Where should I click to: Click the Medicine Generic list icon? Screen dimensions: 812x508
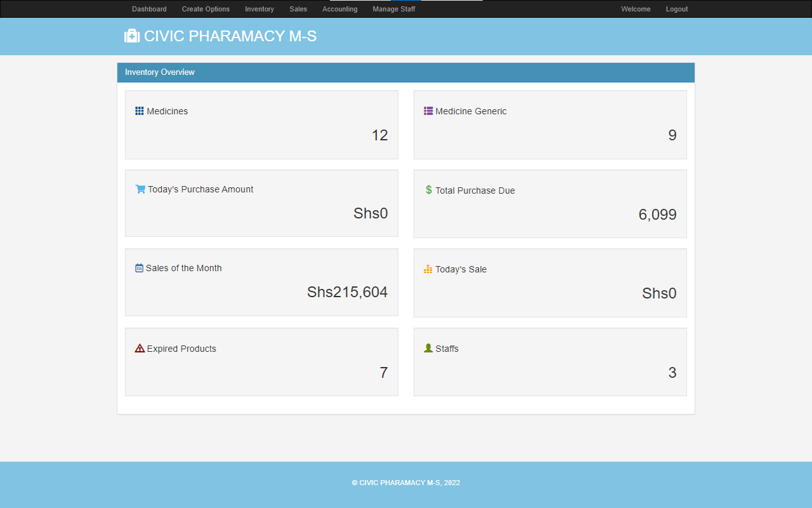pos(428,110)
